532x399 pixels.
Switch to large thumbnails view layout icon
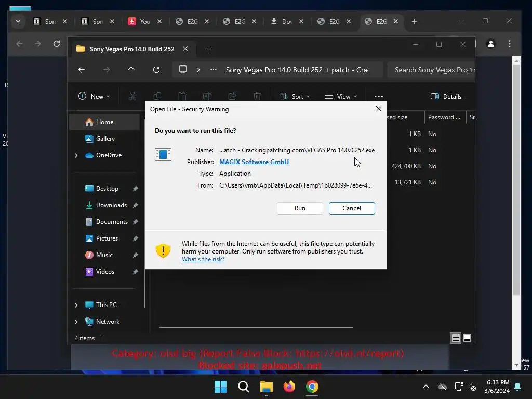tap(467, 338)
